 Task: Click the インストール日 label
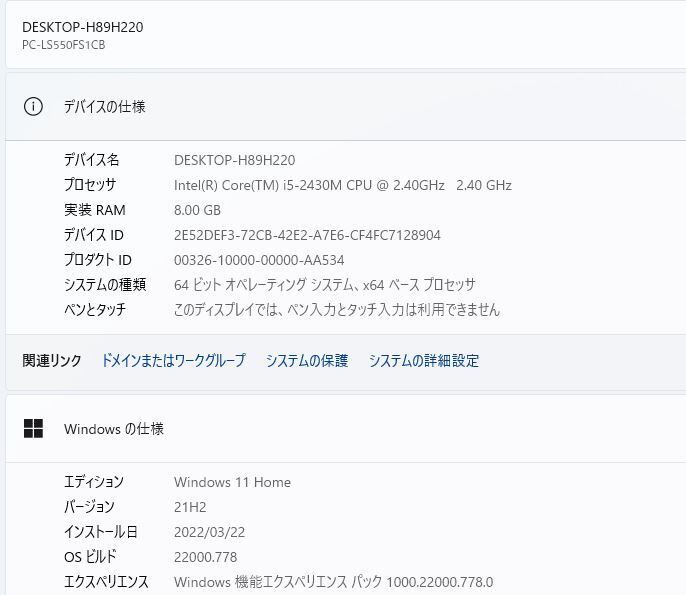[x=101, y=532]
